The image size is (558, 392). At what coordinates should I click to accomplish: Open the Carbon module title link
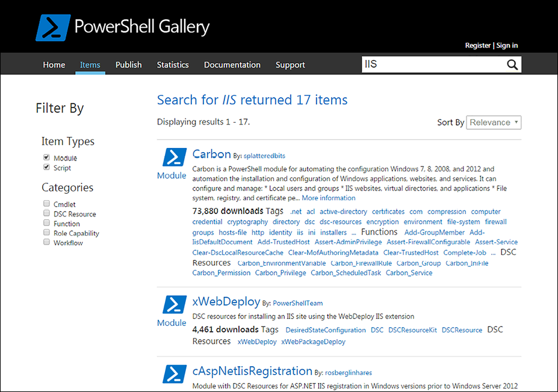tap(211, 155)
